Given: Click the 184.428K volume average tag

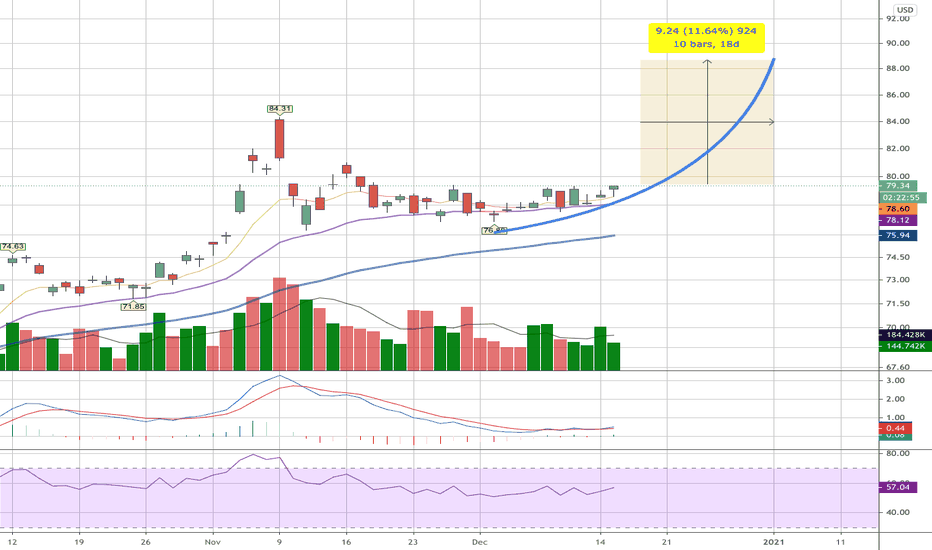Looking at the screenshot, I should click(x=905, y=335).
